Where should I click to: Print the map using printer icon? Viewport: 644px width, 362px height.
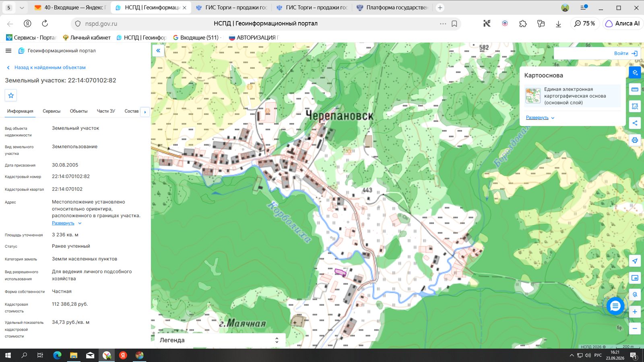coord(635,140)
